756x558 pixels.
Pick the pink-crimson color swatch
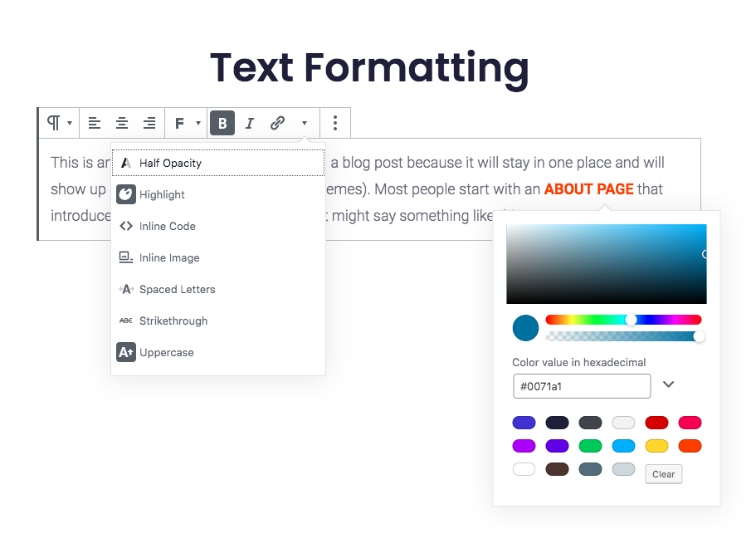point(690,423)
